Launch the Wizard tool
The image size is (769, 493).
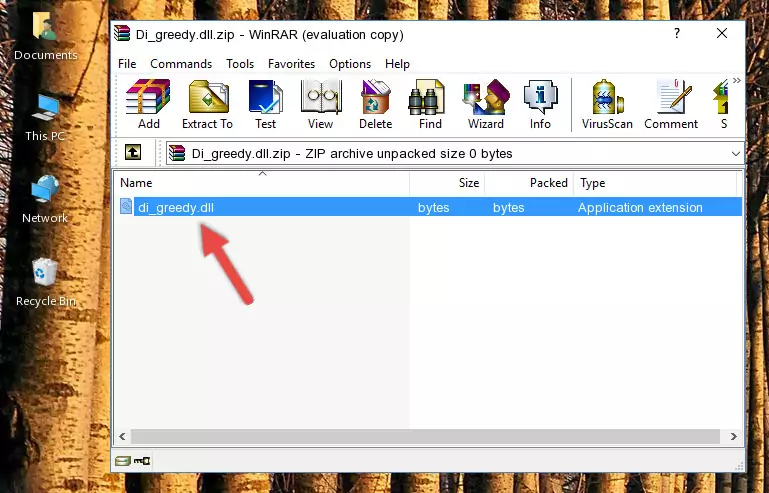(486, 104)
